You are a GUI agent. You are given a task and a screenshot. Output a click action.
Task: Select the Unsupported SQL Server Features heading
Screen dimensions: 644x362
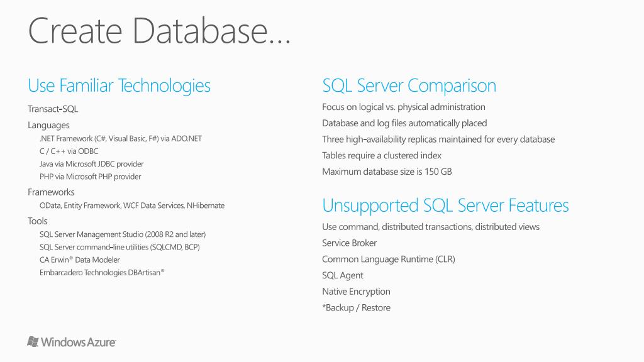(x=445, y=206)
